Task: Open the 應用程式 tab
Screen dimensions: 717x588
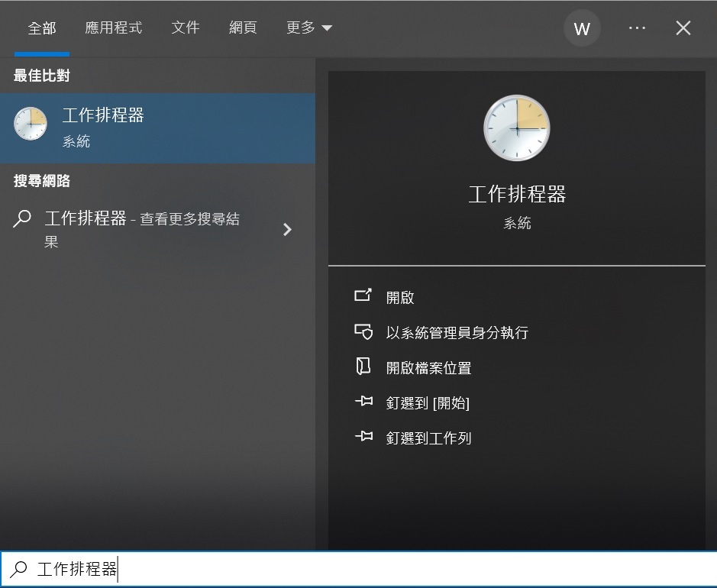Action: [114, 28]
